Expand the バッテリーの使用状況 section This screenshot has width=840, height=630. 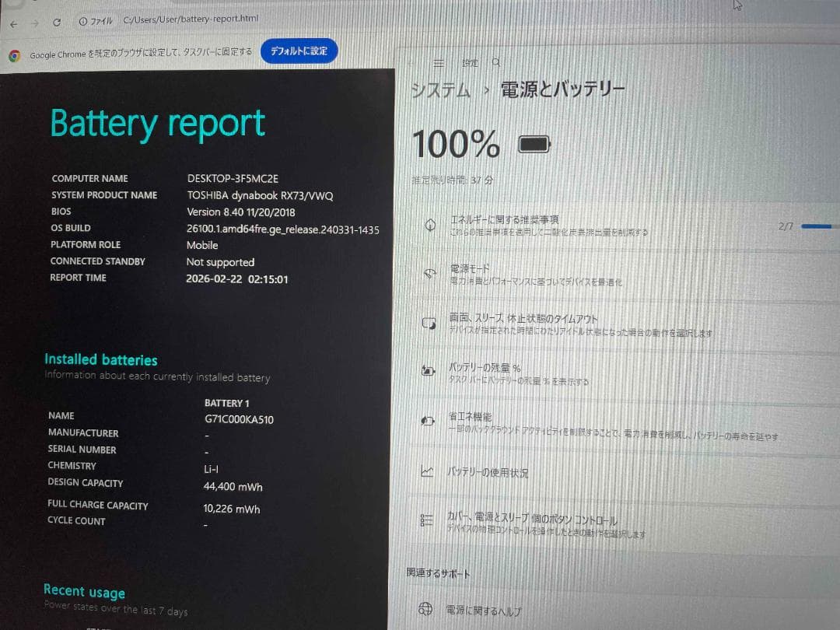tap(624, 473)
